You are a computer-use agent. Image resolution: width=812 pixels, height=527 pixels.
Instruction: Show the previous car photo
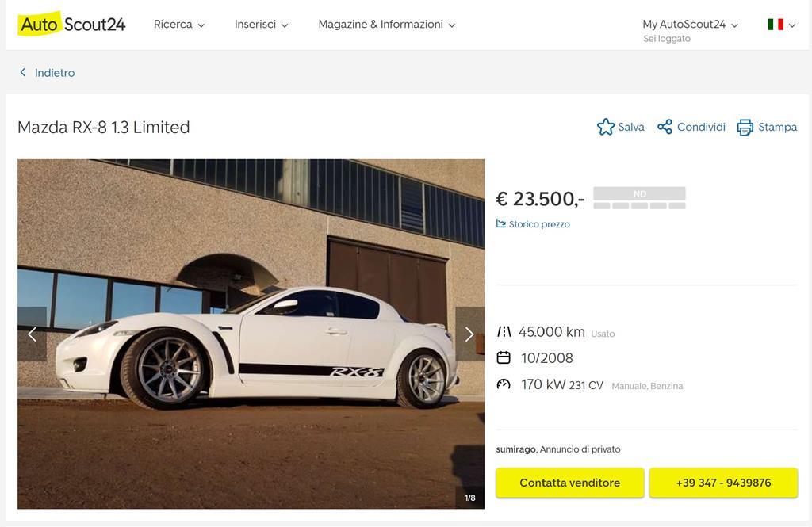coord(32,334)
